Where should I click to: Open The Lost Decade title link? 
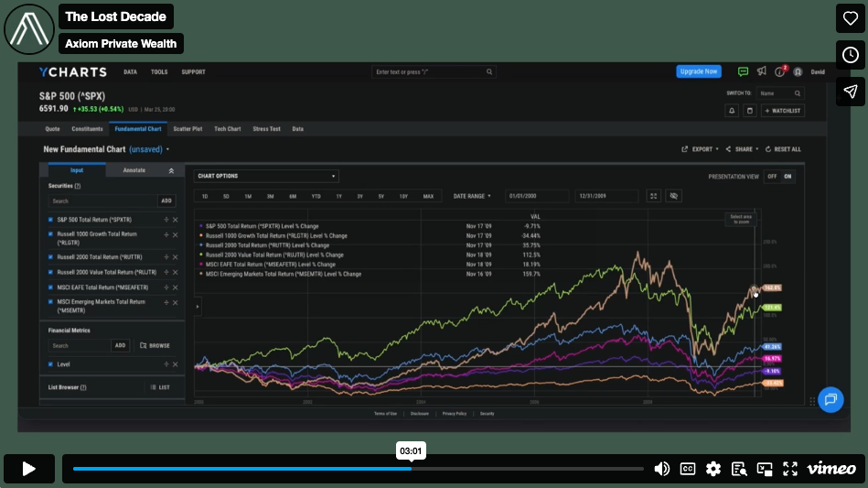pos(115,16)
